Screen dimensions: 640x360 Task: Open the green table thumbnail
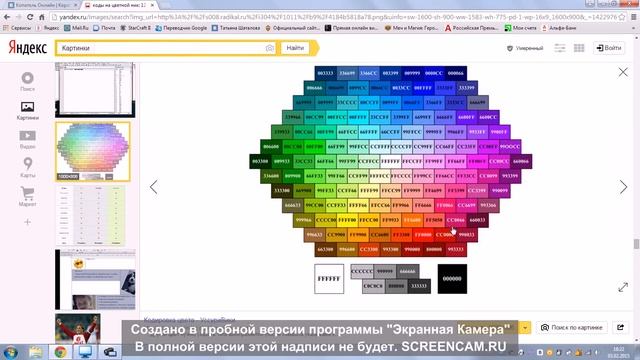click(90, 216)
